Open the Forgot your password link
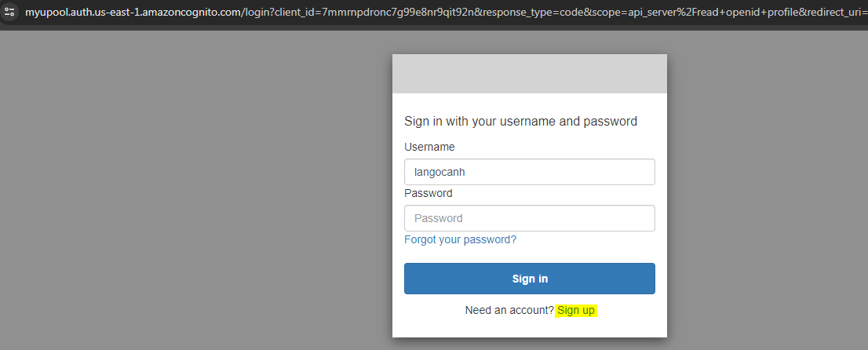868x350 pixels. [460, 239]
